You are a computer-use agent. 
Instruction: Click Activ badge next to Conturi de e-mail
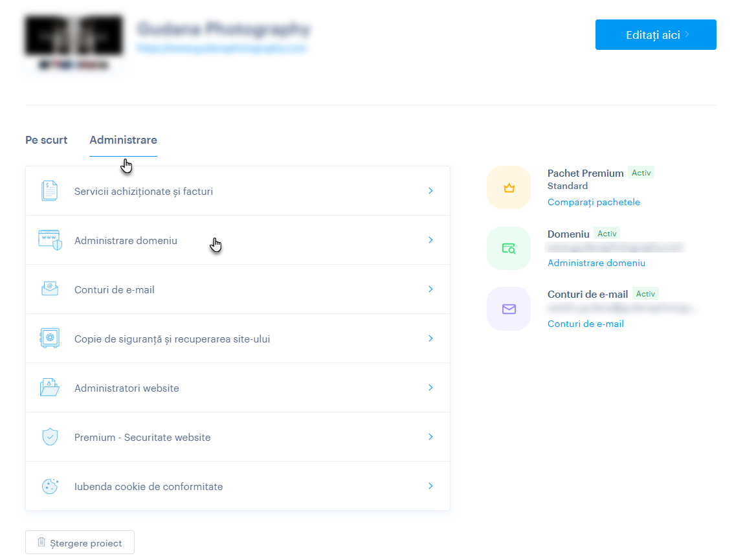645,293
